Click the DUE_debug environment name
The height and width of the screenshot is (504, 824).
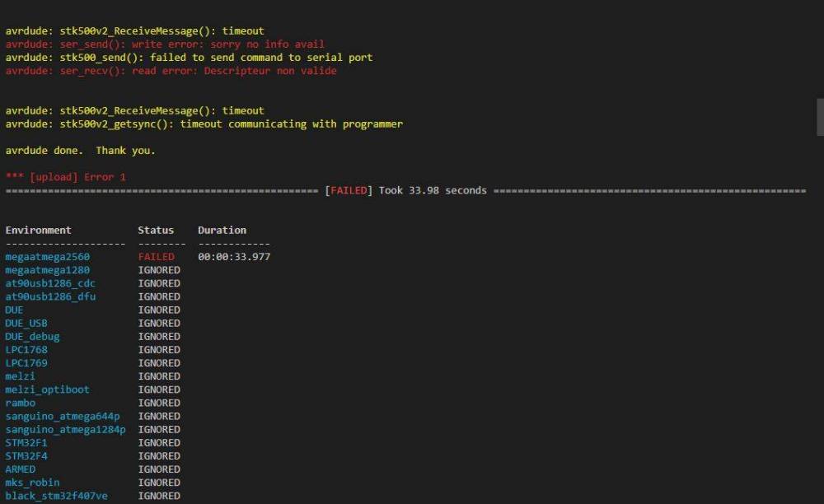(x=32, y=336)
